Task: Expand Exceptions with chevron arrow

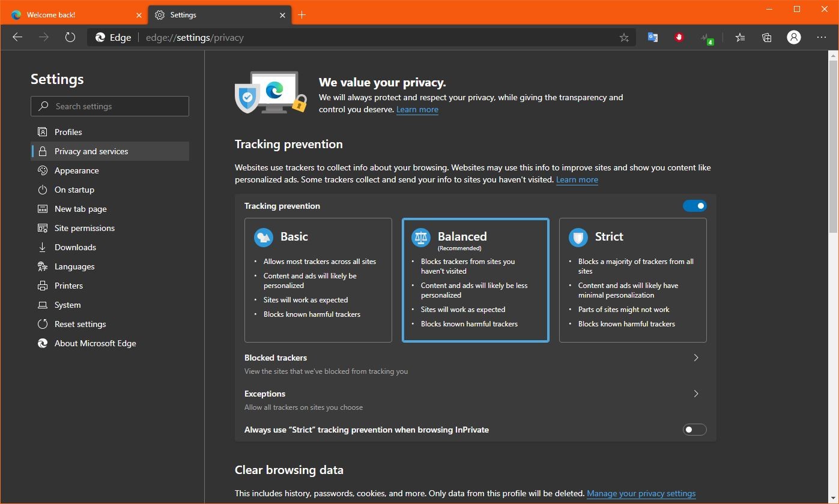Action: coord(696,394)
